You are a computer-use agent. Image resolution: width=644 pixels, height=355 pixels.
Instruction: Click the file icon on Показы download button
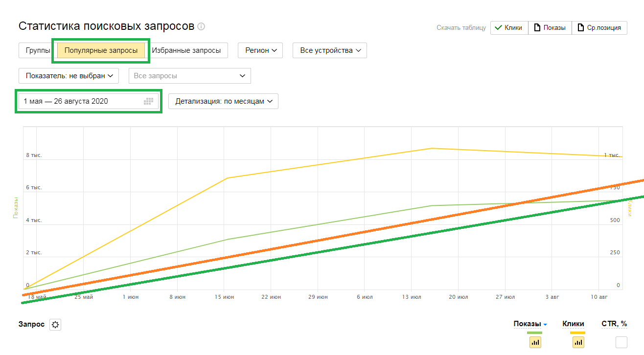point(537,28)
